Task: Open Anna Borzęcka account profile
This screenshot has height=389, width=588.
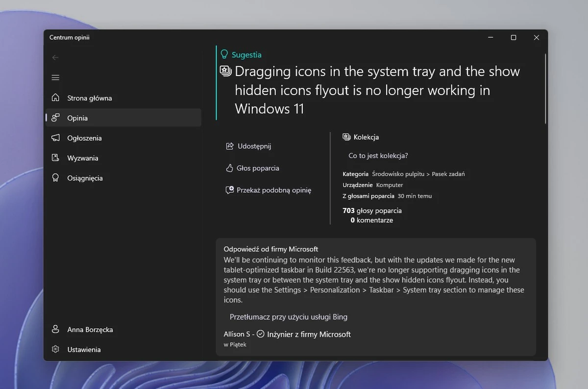Action: pos(90,330)
